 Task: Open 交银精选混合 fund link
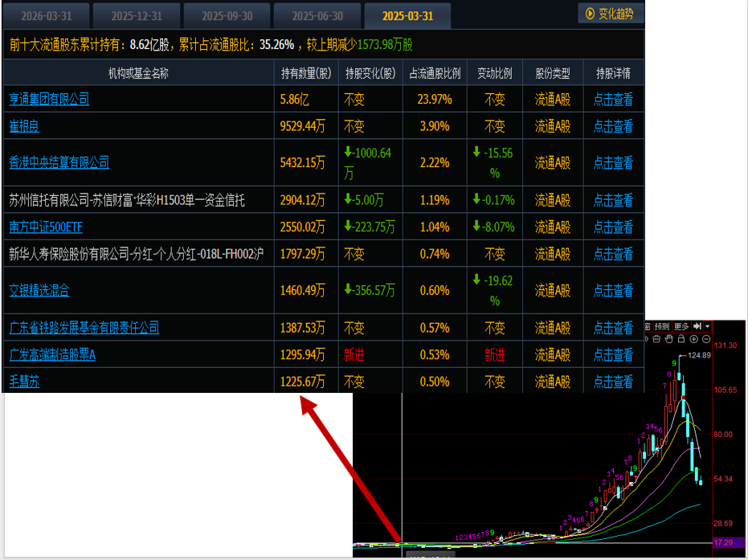(39, 291)
